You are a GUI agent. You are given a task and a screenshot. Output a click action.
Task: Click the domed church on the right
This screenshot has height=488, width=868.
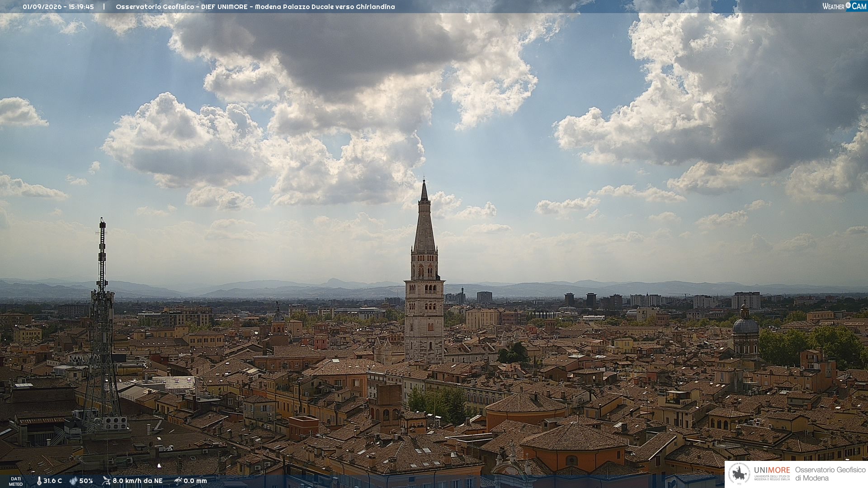745,332
